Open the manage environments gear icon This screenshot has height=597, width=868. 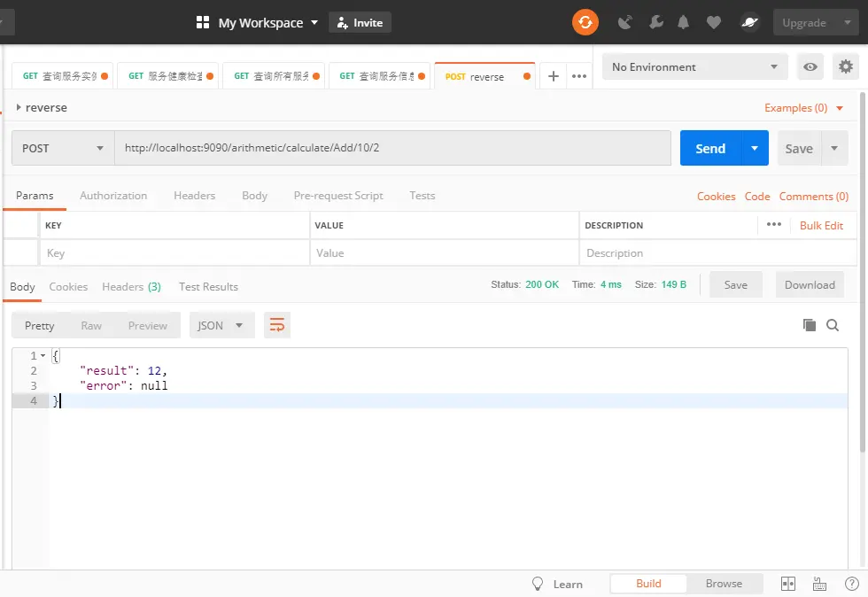point(845,67)
